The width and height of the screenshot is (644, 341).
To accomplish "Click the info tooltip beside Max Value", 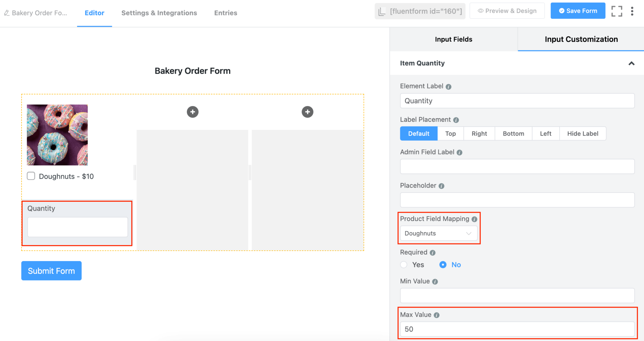I will pos(436,315).
